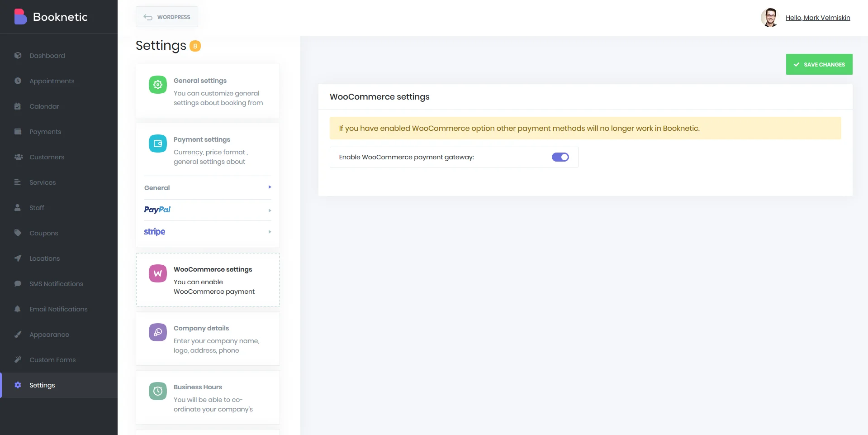Expand the General payment settings section
Image resolution: width=868 pixels, height=435 pixels.
[x=207, y=187]
